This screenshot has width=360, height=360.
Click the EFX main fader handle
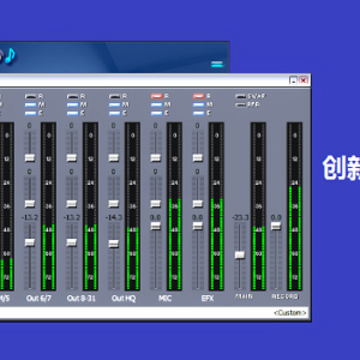(198, 226)
